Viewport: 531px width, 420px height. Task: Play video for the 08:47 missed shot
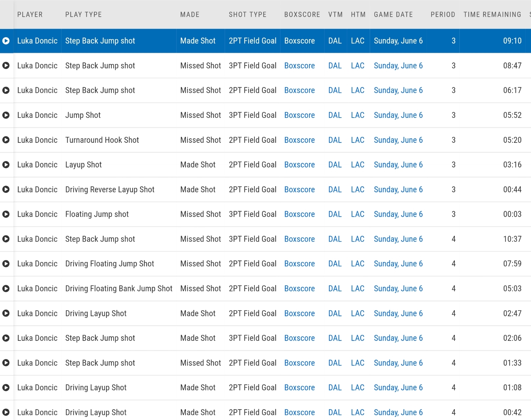6,65
